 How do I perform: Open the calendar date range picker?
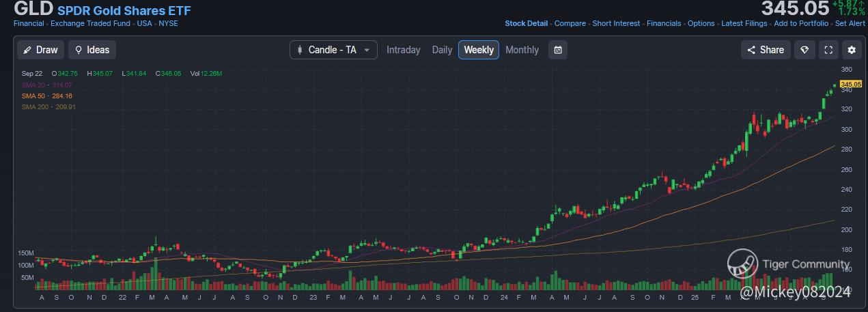[x=558, y=50]
